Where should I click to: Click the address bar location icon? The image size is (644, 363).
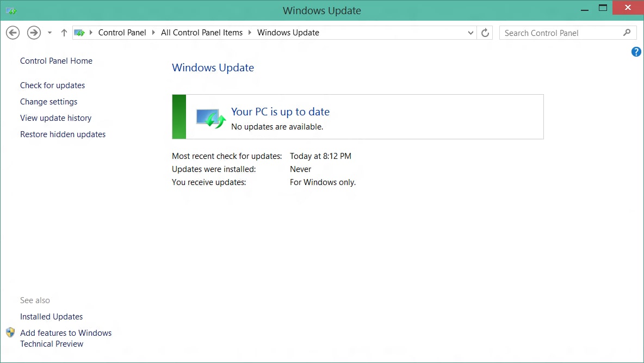(79, 33)
